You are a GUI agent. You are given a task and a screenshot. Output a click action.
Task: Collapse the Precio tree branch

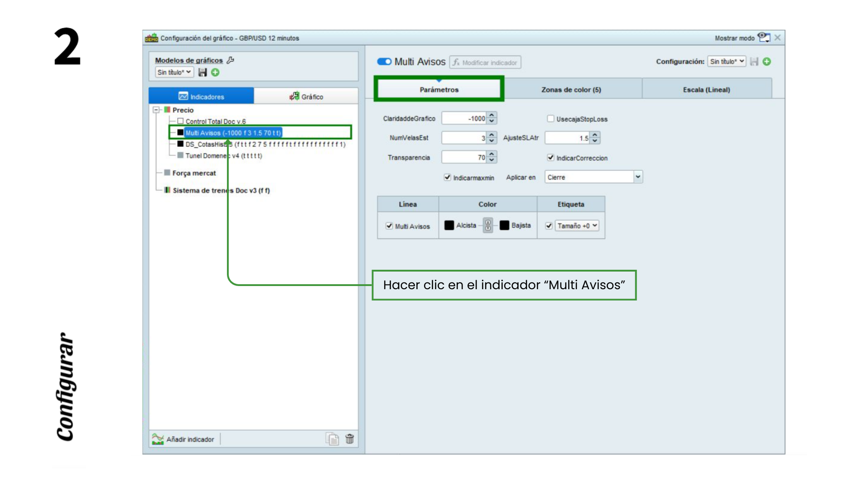point(156,110)
